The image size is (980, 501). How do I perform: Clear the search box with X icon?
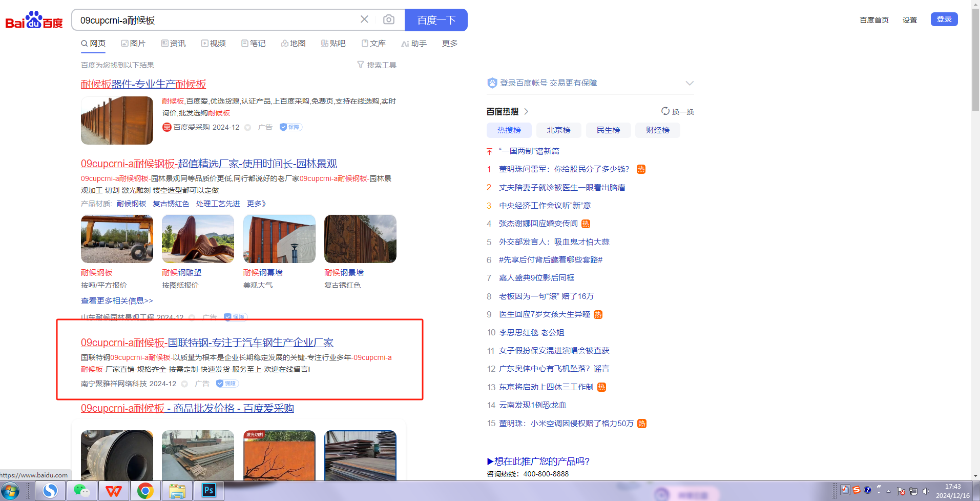coord(364,19)
